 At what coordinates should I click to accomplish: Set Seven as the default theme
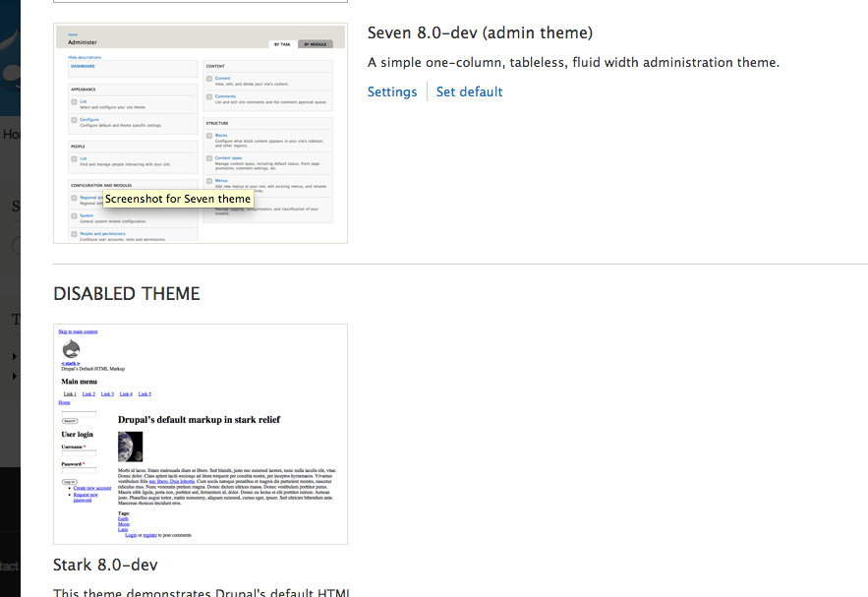469,91
